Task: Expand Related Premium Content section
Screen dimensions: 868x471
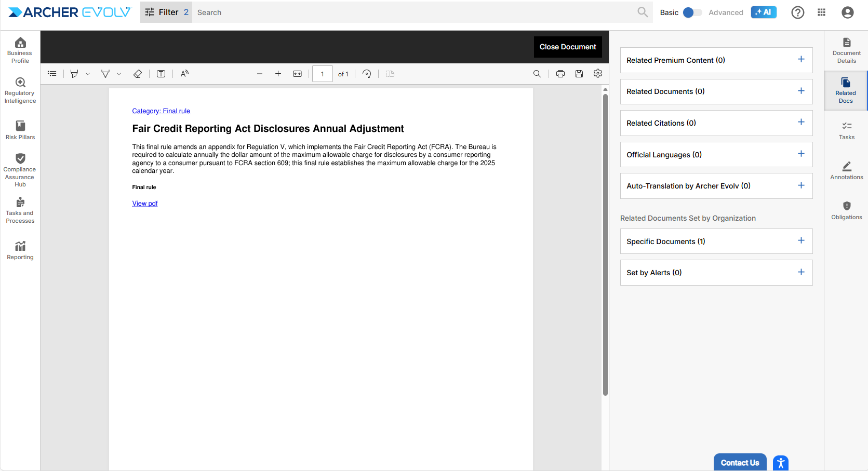Action: (x=801, y=60)
